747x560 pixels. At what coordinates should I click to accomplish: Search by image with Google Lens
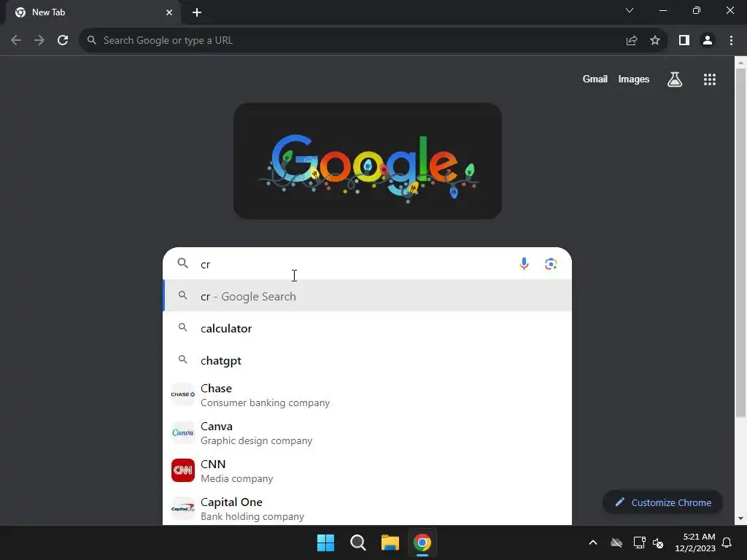(x=551, y=263)
